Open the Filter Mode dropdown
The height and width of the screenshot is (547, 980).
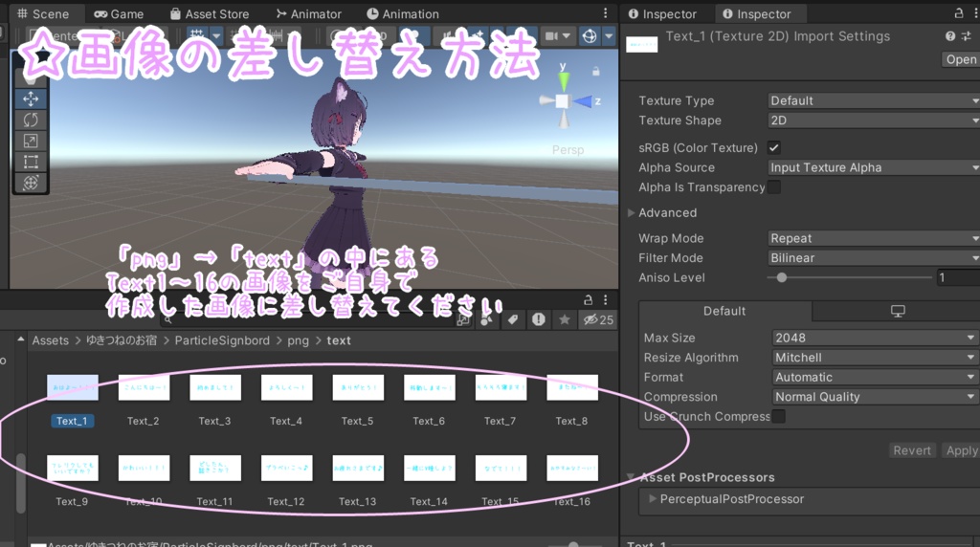(x=874, y=258)
